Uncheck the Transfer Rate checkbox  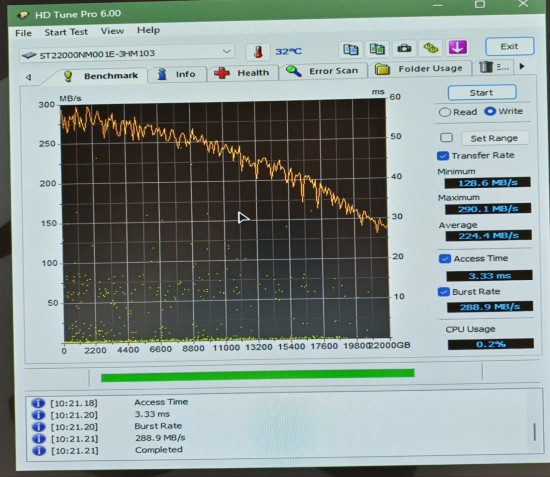pyautogui.click(x=443, y=156)
